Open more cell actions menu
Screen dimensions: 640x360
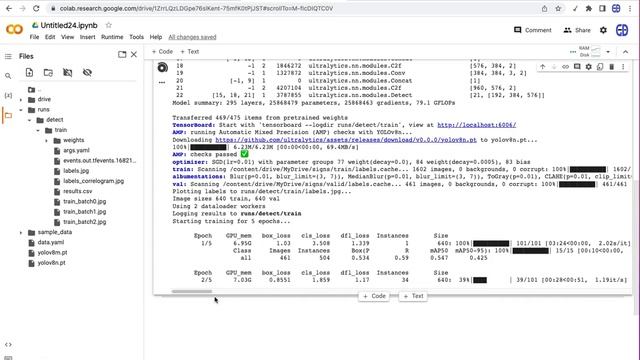pyautogui.click(x=623, y=67)
